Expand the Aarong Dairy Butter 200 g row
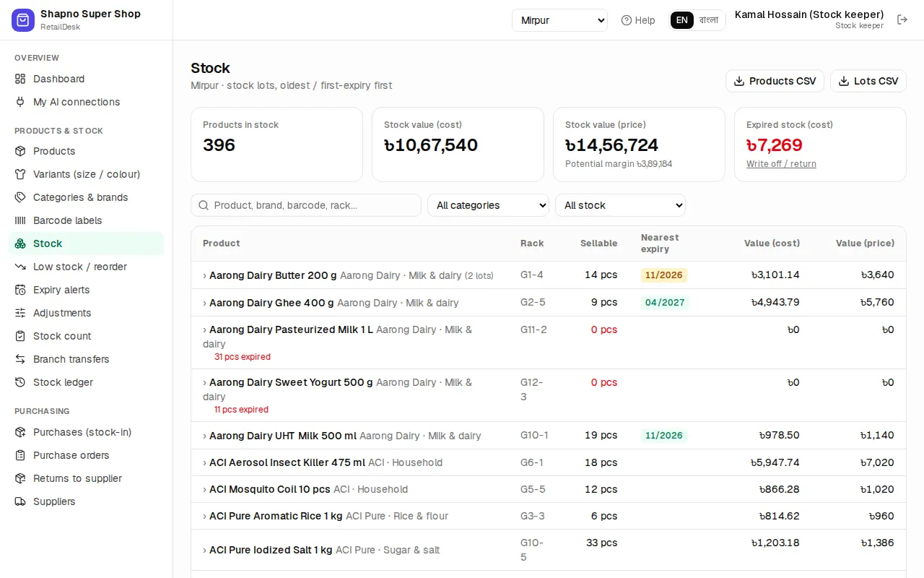The width and height of the screenshot is (924, 578). point(548,275)
